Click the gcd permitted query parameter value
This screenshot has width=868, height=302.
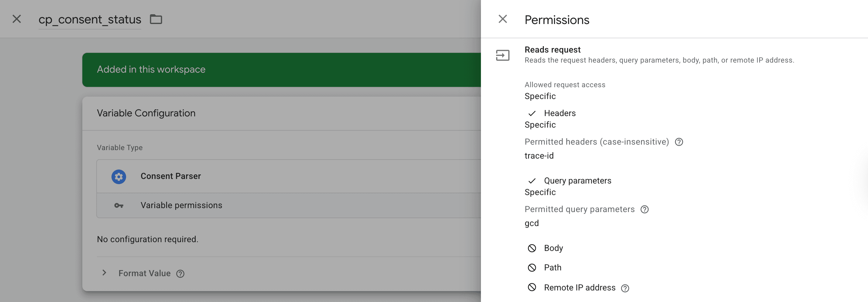click(x=531, y=223)
